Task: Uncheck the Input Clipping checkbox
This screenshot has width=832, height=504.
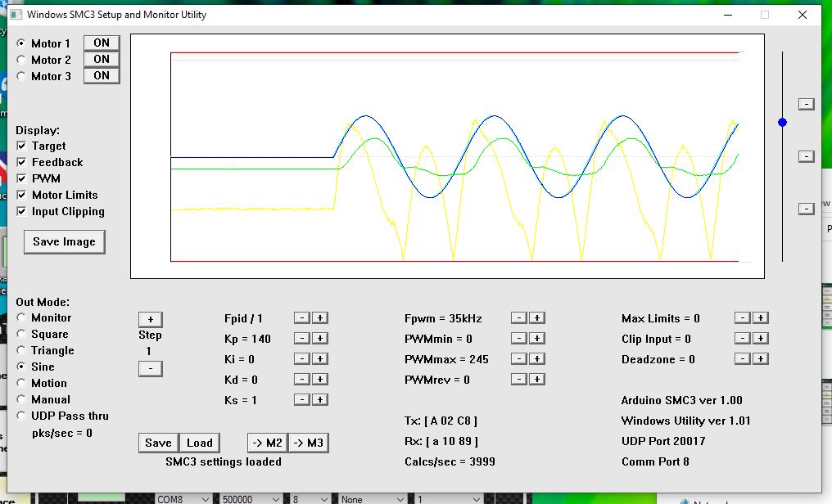Action: pyautogui.click(x=21, y=211)
